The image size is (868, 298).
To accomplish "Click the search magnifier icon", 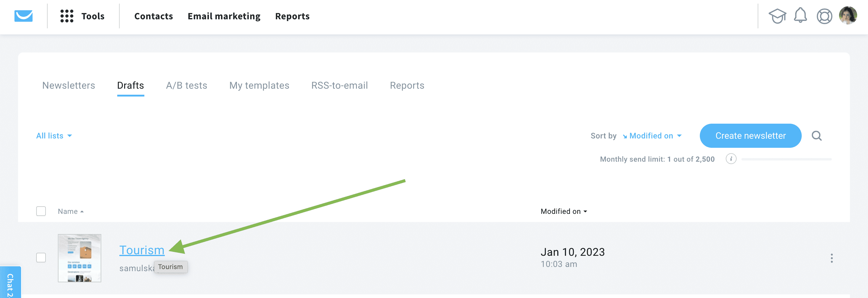I will [x=816, y=136].
